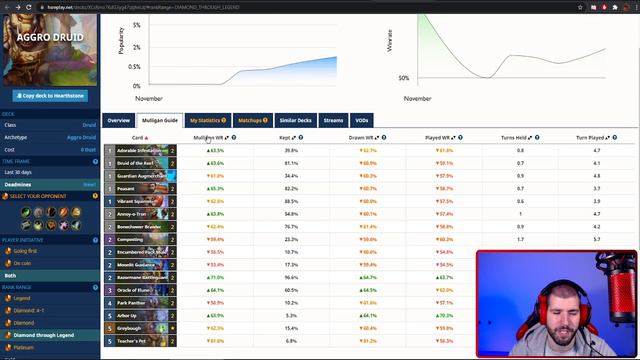
Task: Click the Aggro Druid deck portrait
Action: (x=50, y=50)
